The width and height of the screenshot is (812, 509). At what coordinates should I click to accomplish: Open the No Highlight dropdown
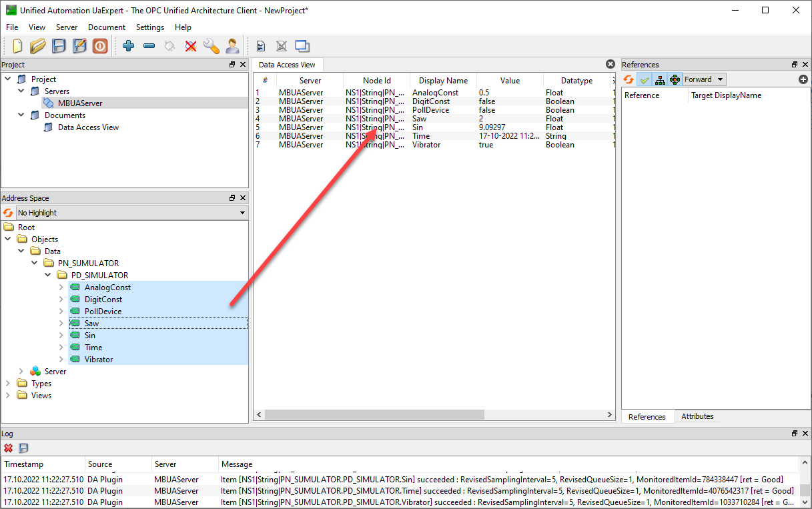click(x=132, y=213)
